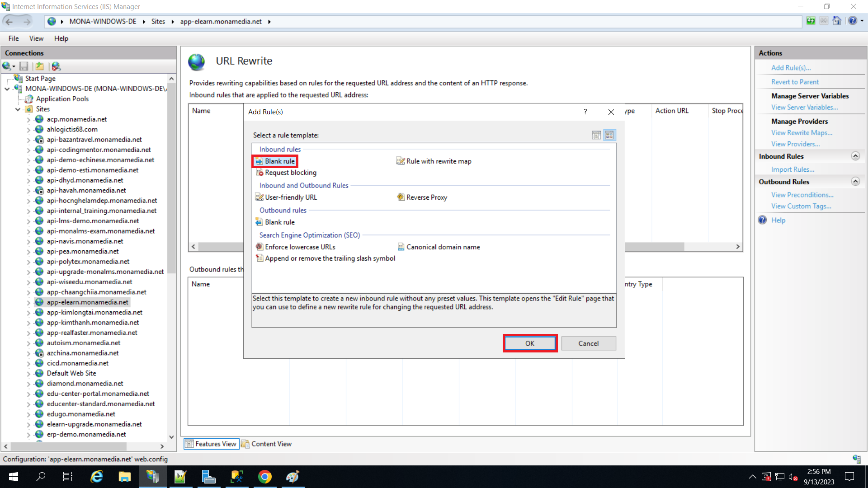The width and height of the screenshot is (868, 488).
Task: Cancel the Add Rule(s) dialog
Action: pyautogui.click(x=588, y=343)
